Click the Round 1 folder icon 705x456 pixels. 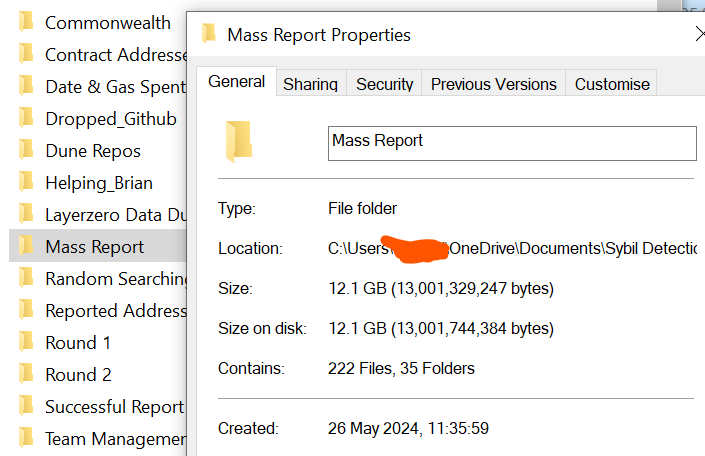[x=26, y=342]
